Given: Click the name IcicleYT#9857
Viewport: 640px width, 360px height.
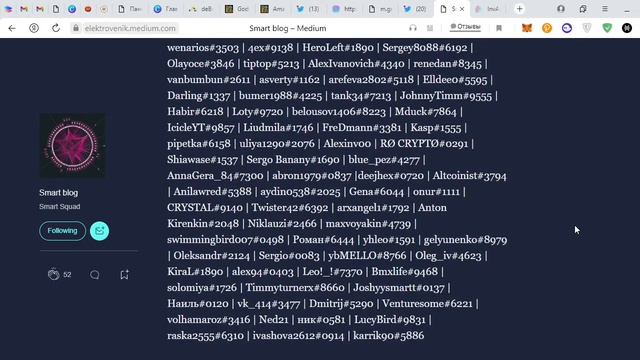Looking at the screenshot, I should pyautogui.click(x=201, y=128).
